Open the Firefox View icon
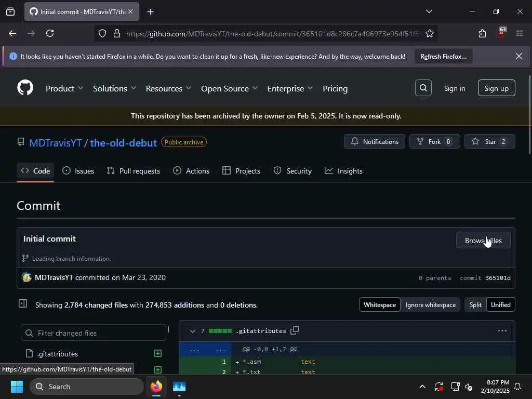Screen dimensions: 532x399 click(x=10, y=11)
